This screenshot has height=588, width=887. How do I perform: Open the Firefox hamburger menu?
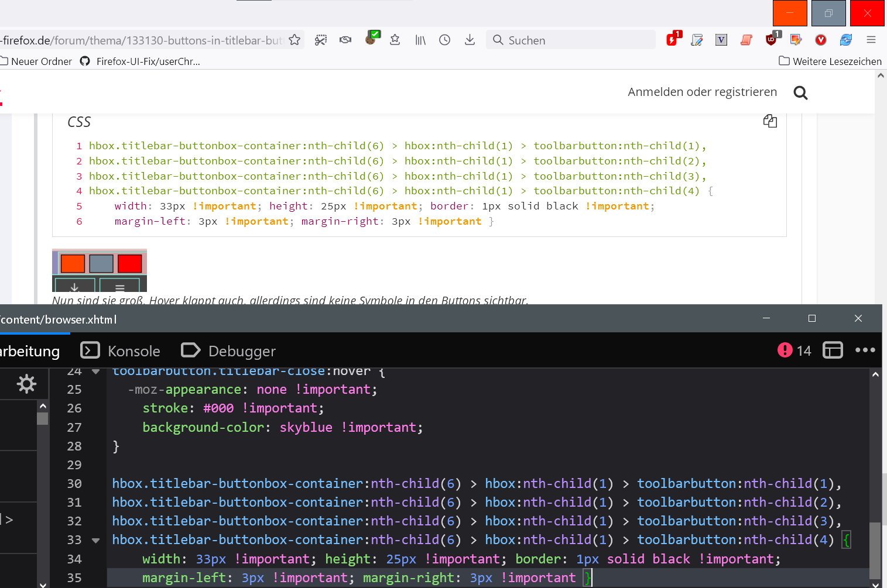click(871, 40)
